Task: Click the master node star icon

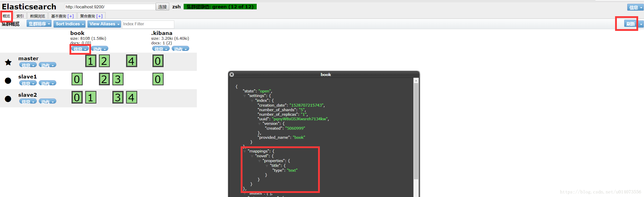Action: coord(8,62)
